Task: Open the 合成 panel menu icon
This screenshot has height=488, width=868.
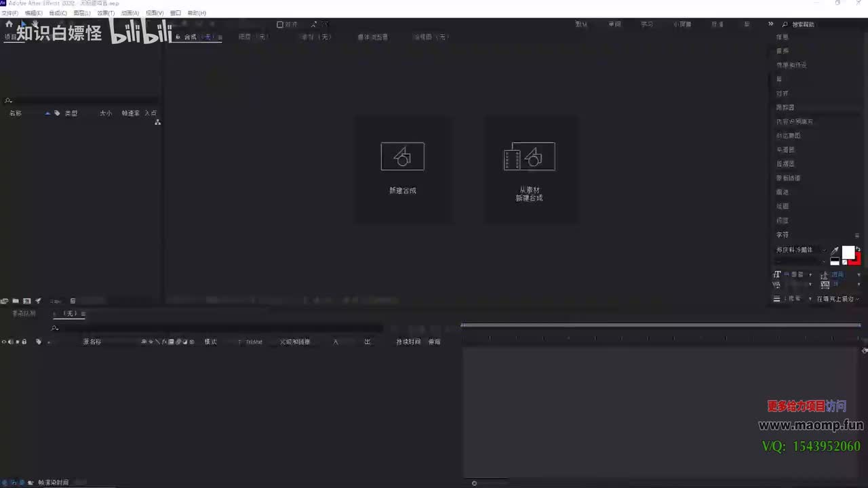Action: [219, 37]
